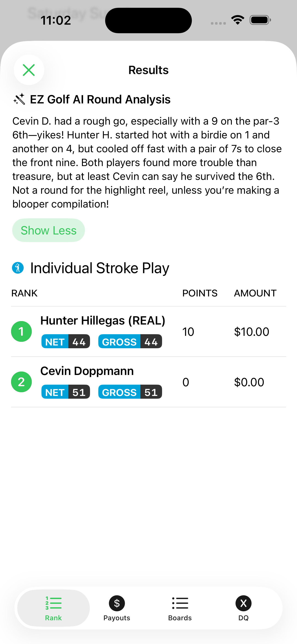Tap the AI magic wand sparkle icon

[19, 99]
